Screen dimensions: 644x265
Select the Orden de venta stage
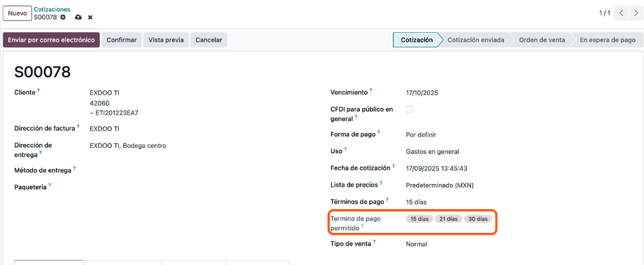tap(542, 40)
